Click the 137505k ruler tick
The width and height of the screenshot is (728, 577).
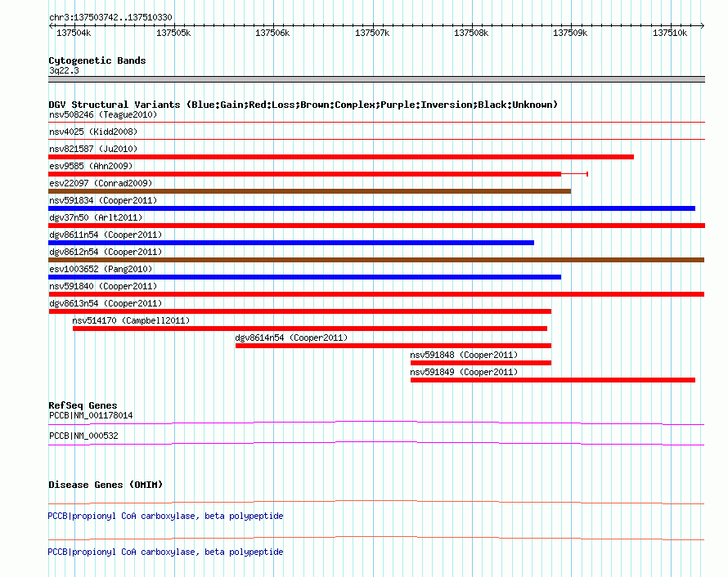tap(173, 33)
